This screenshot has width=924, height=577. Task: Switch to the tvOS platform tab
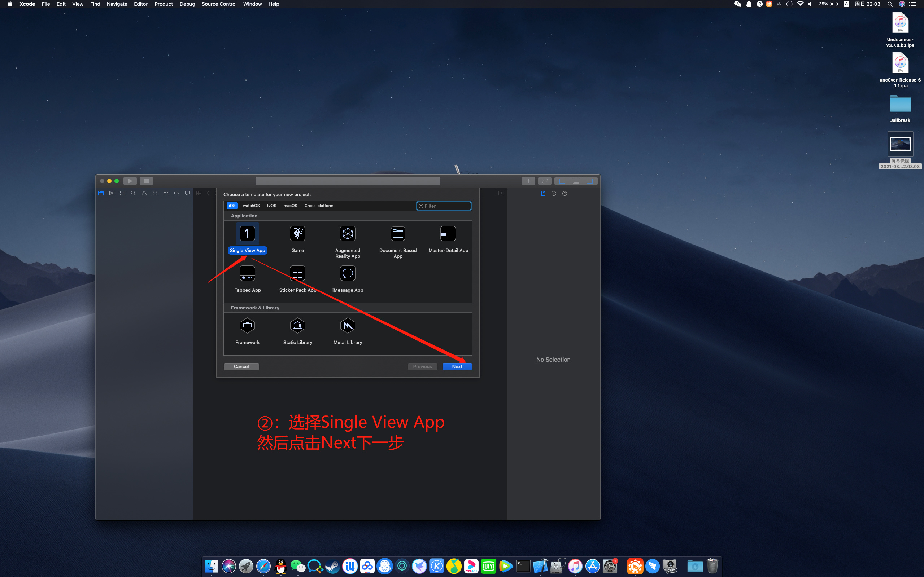click(271, 205)
